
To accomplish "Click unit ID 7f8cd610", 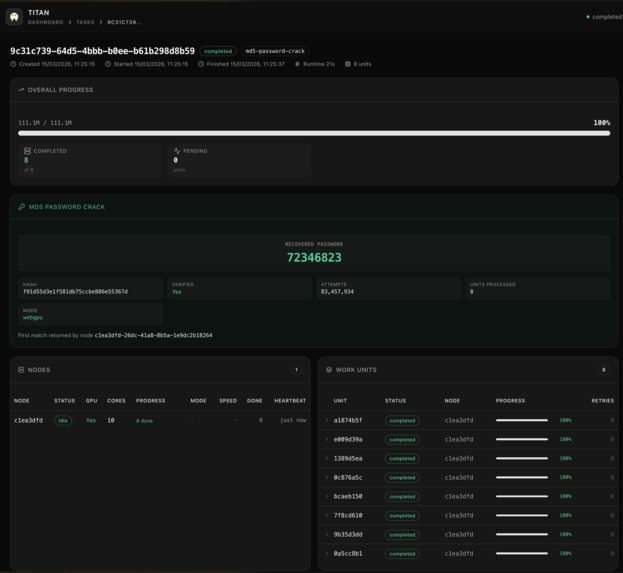I will (348, 515).
